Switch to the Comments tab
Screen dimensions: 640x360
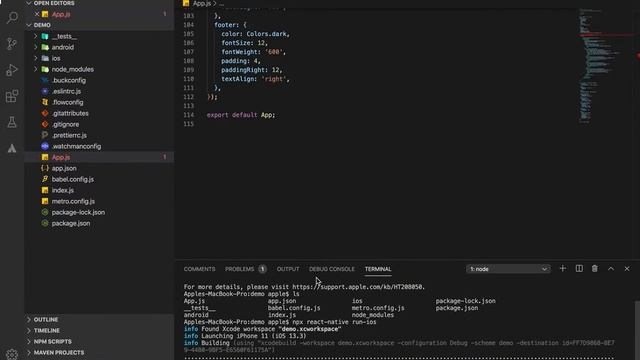pyautogui.click(x=199, y=269)
